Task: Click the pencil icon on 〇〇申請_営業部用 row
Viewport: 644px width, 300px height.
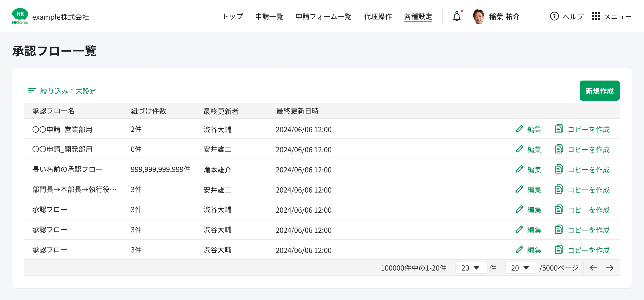Action: [519, 129]
